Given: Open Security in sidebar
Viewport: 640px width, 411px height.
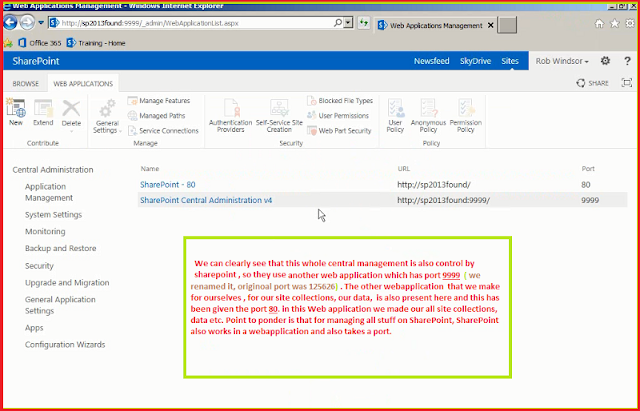Looking at the screenshot, I should tap(39, 266).
